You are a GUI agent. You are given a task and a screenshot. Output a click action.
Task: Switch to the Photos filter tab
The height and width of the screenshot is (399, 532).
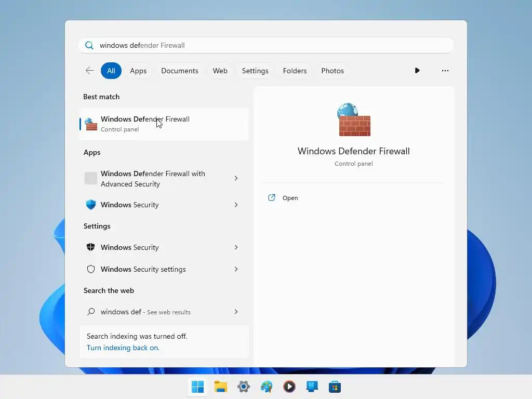coord(332,71)
